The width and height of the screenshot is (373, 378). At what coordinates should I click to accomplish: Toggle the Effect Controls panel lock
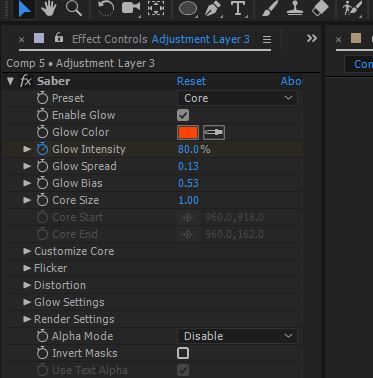[x=59, y=37]
